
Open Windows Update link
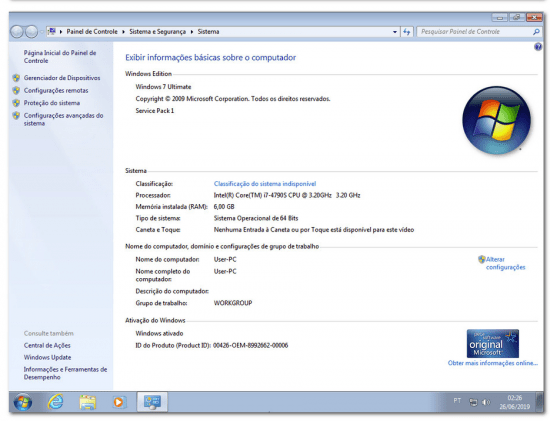pyautogui.click(x=47, y=357)
